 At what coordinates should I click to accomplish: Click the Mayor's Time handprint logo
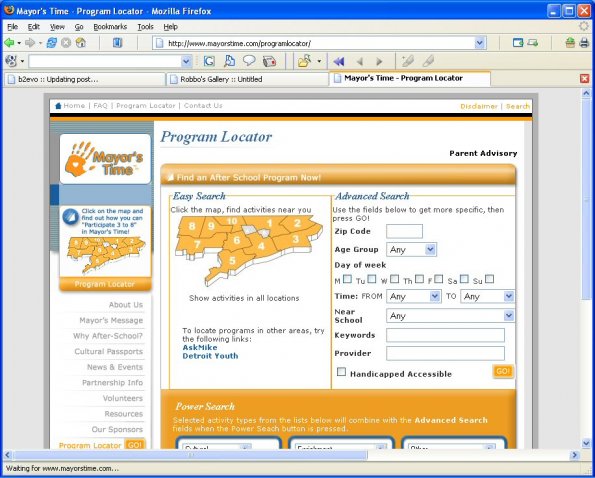[105, 159]
